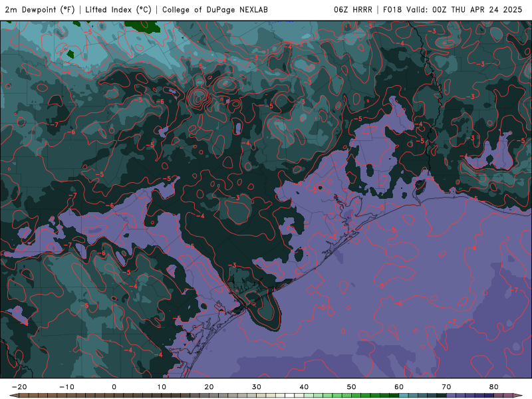This screenshot has height=399, width=532.
Task: Click the -2 lifted index contour label
Action: tap(300, 44)
